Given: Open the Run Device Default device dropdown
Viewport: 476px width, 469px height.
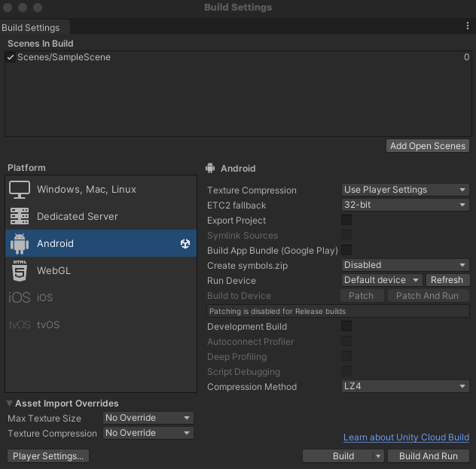Looking at the screenshot, I should 382,280.
